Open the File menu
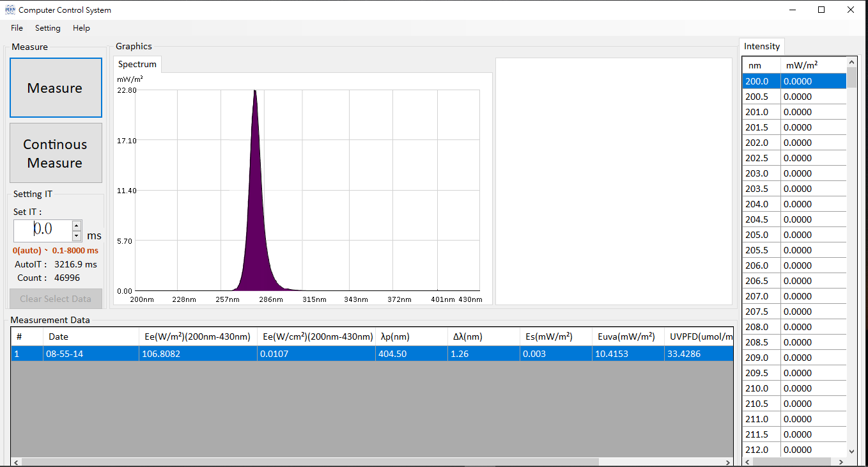868x467 pixels. pos(17,28)
